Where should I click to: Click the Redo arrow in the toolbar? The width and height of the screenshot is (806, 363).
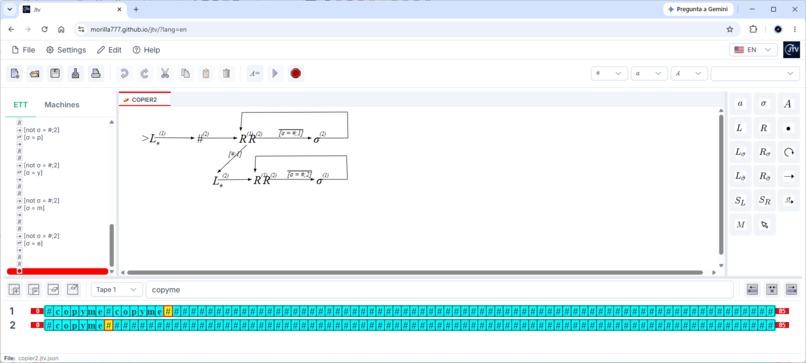144,74
